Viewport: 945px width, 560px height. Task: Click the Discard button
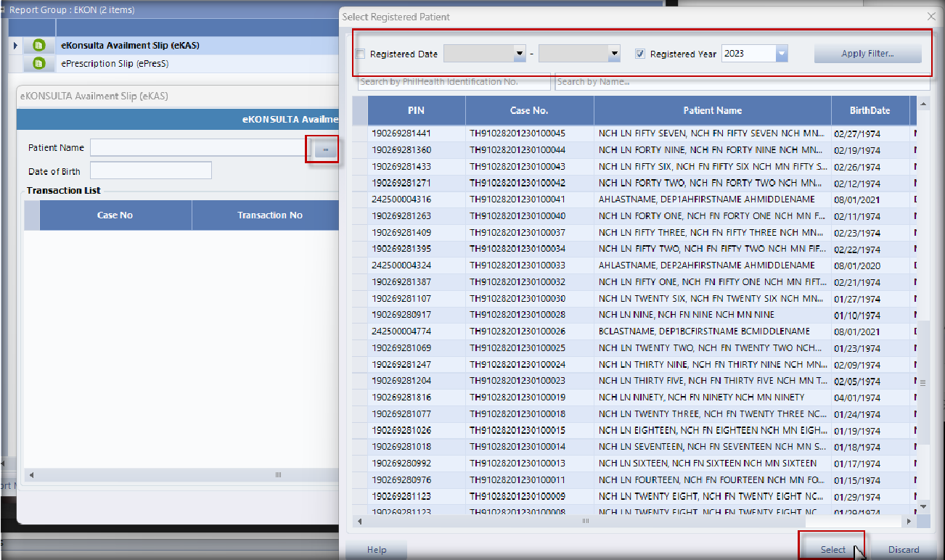[904, 549]
